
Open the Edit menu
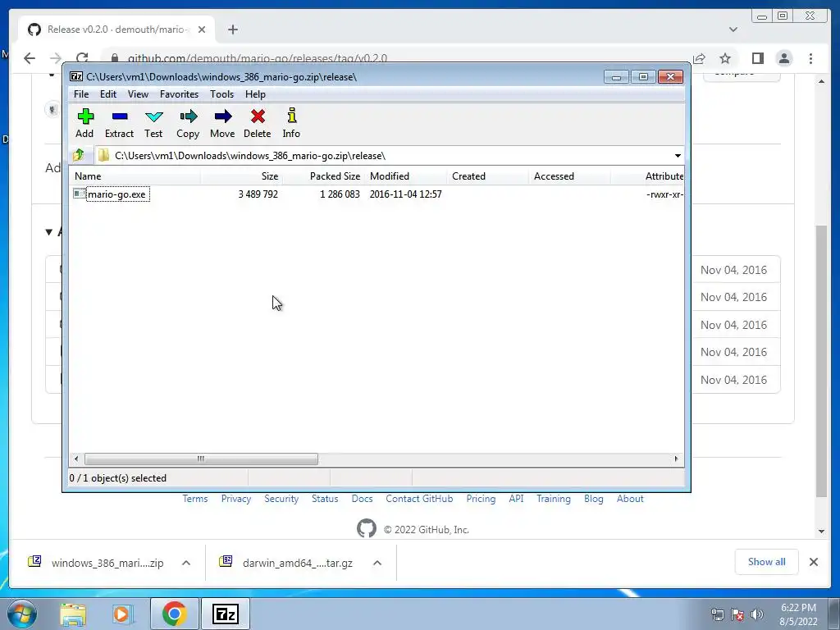(x=108, y=94)
